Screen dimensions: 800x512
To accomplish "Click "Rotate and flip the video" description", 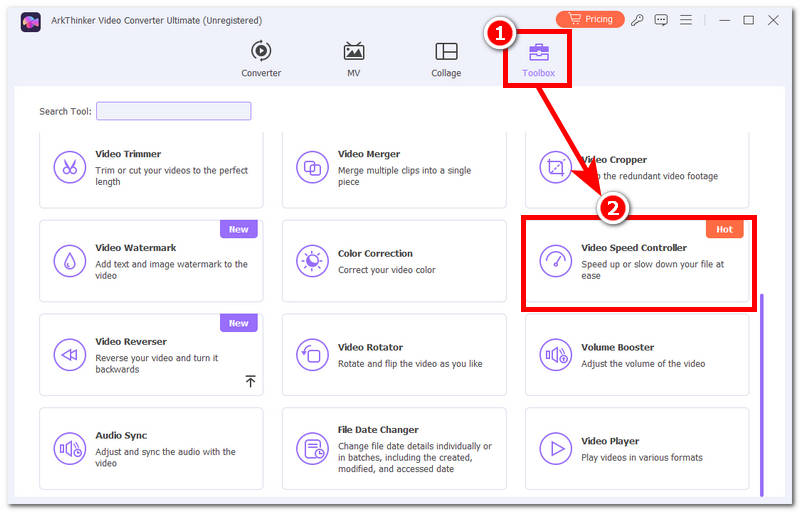I will [410, 364].
